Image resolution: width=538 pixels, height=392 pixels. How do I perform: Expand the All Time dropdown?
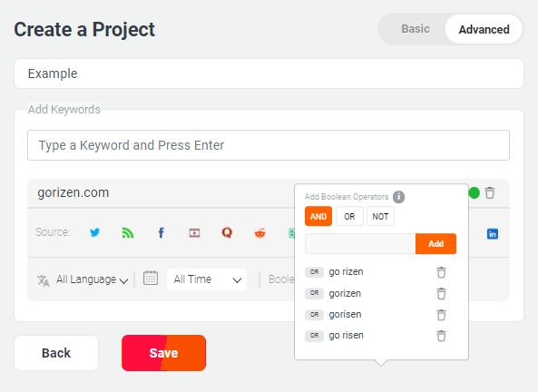click(x=207, y=279)
